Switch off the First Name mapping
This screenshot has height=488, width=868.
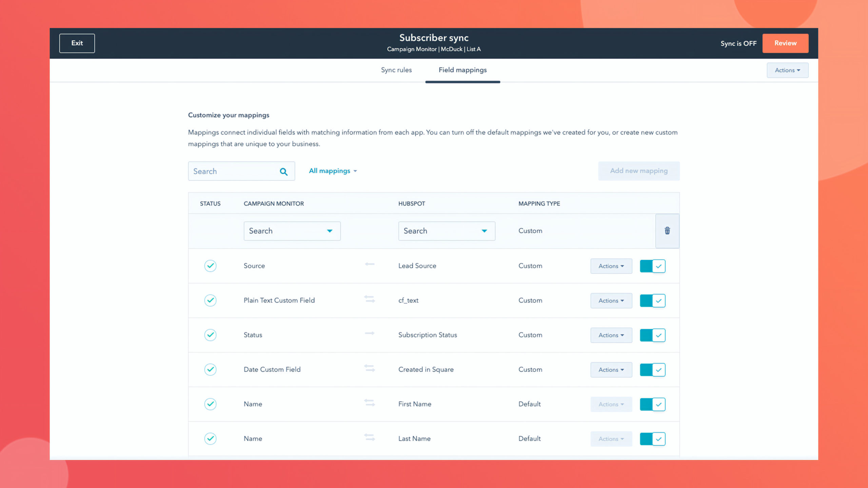point(652,404)
